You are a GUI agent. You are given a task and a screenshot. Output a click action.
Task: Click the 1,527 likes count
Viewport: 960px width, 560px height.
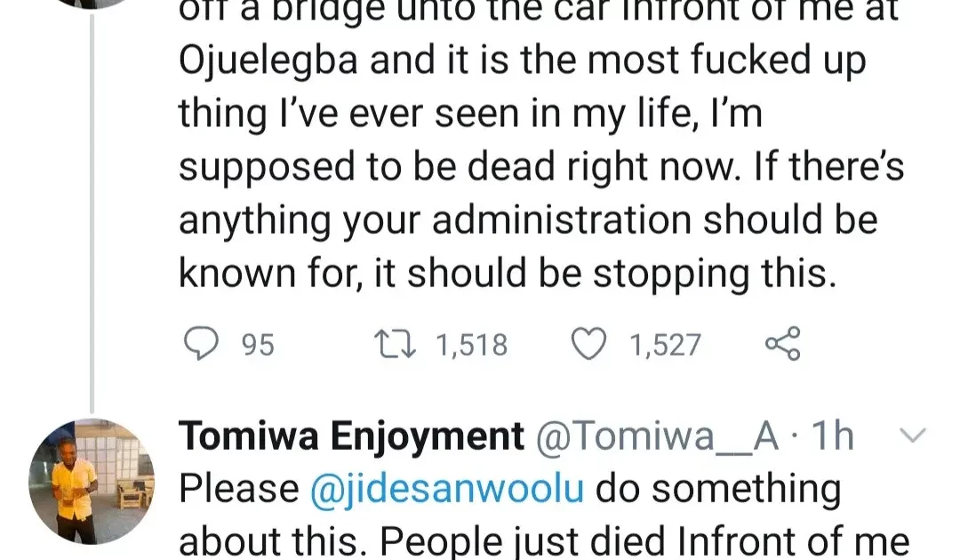point(665,345)
